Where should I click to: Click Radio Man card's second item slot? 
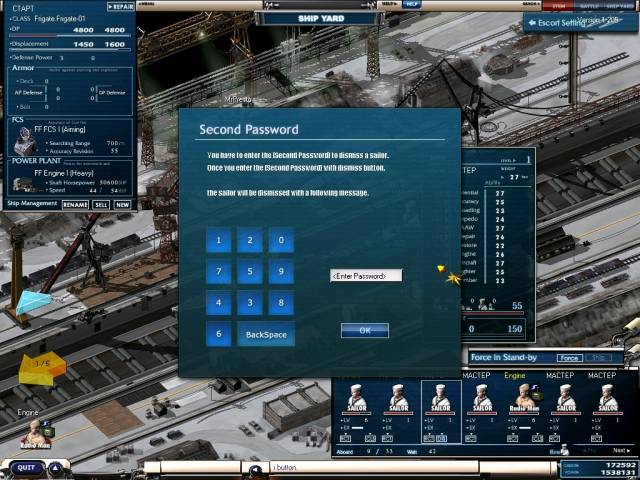click(x=538, y=438)
